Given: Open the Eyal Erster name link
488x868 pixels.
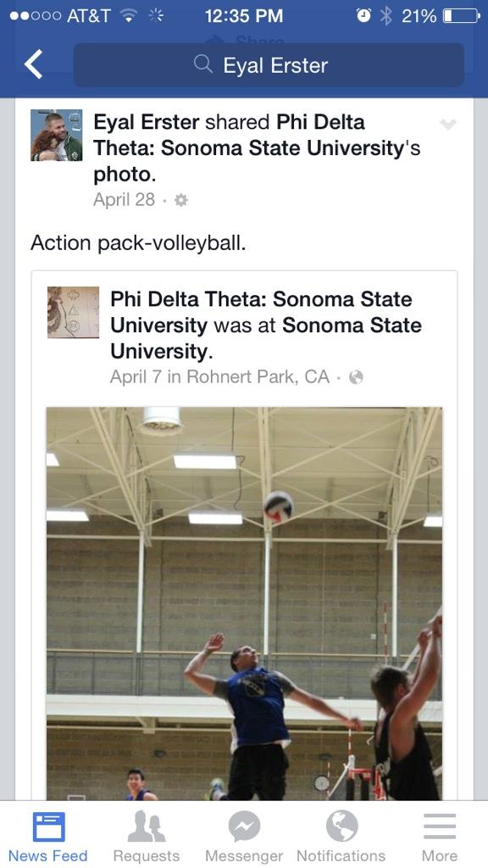Looking at the screenshot, I should pos(147,122).
